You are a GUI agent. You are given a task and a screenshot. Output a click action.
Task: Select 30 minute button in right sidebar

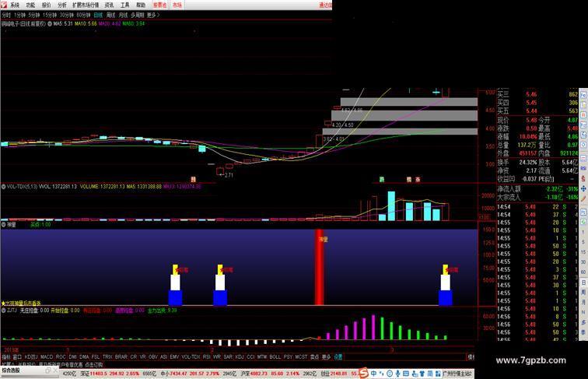583,261
